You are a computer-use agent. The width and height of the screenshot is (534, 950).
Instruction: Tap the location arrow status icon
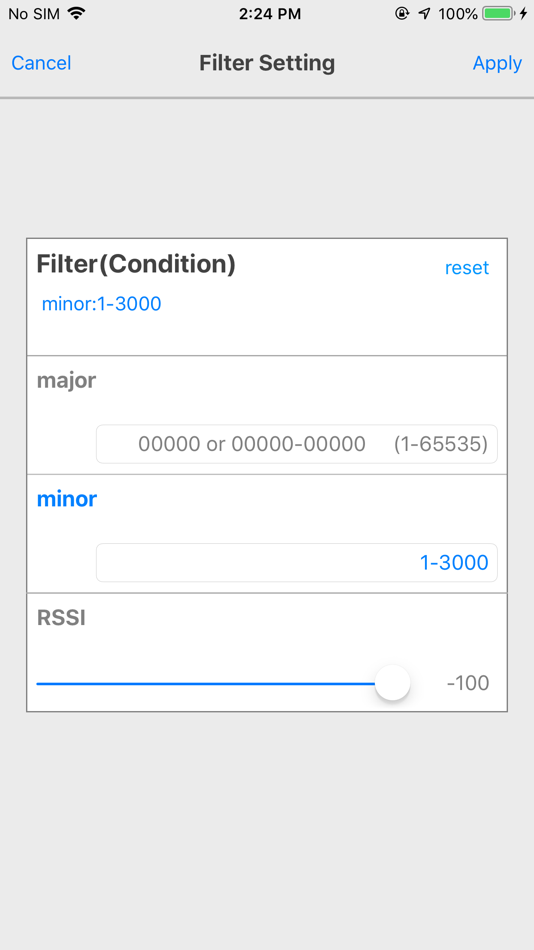pyautogui.click(x=424, y=13)
